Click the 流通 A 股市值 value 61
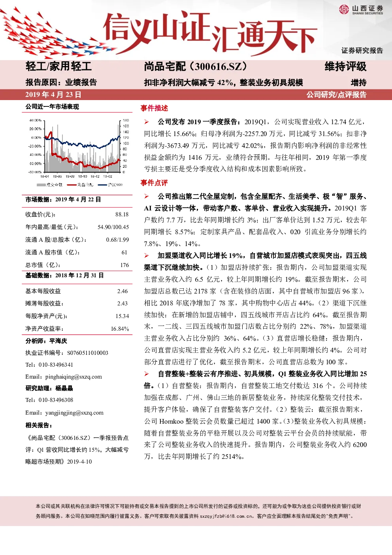 (x=124, y=252)
